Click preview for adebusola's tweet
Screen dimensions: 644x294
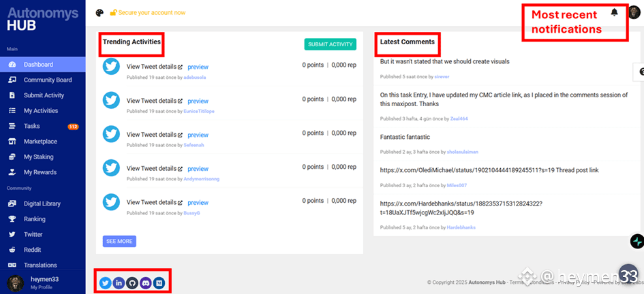point(198,67)
